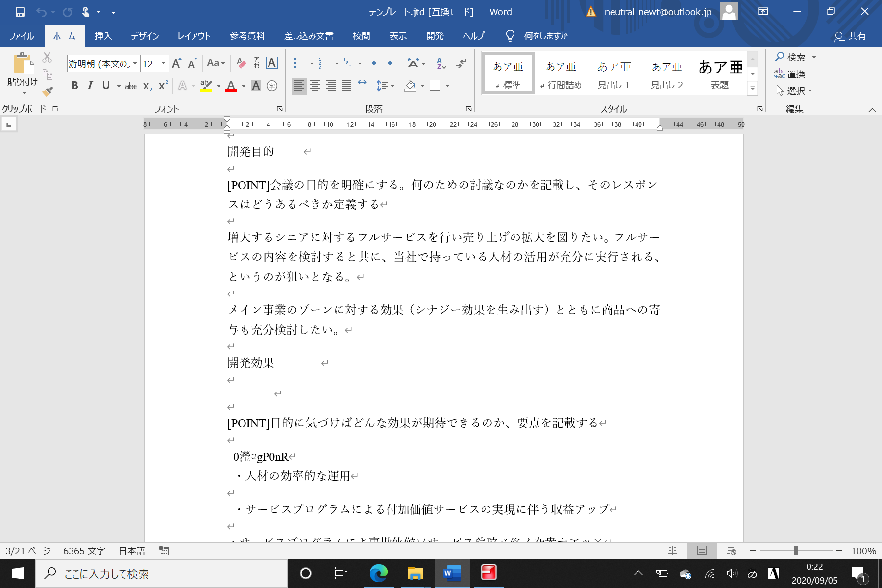
Task: Center align the paragraph
Action: pyautogui.click(x=315, y=86)
